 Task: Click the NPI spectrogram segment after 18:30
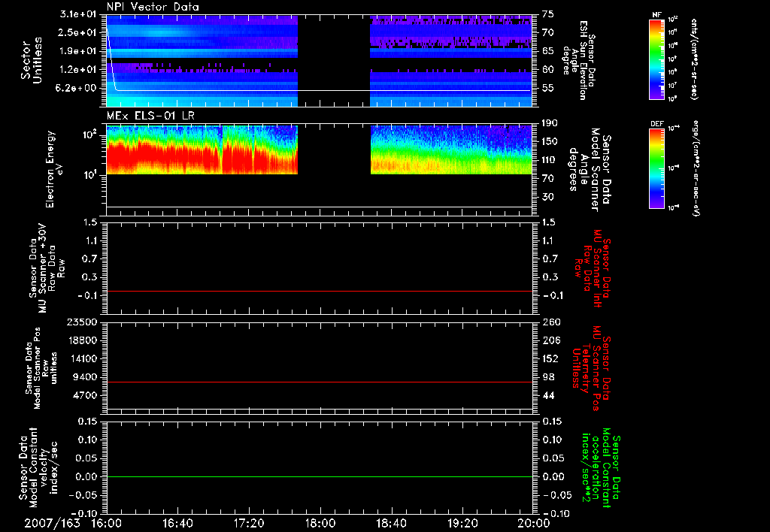pos(451,61)
